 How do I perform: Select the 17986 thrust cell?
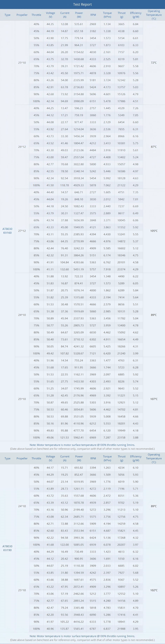(121, 101)
